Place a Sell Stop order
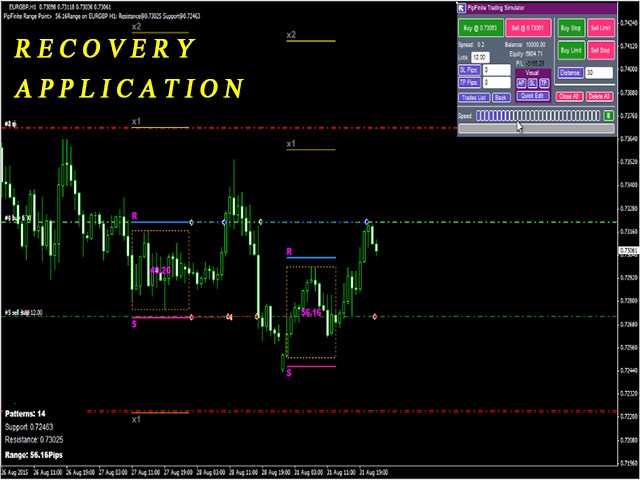The width and height of the screenshot is (640, 480). (x=600, y=51)
